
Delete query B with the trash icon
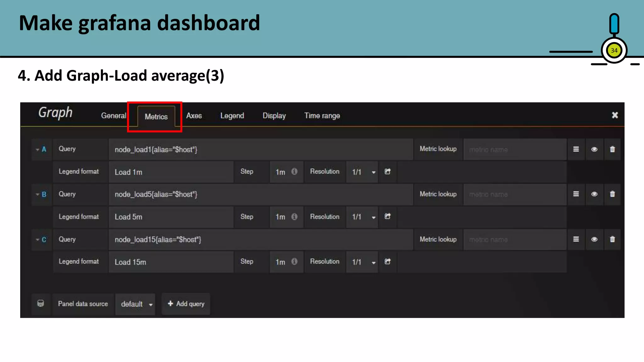tap(612, 194)
